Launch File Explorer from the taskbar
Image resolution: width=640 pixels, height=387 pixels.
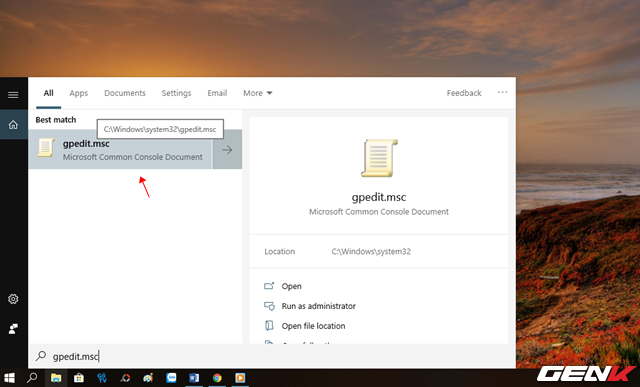56,378
